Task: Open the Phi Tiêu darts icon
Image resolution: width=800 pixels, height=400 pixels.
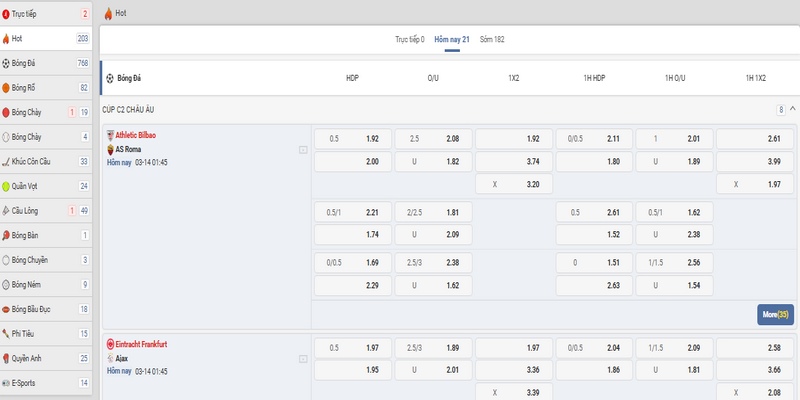Action: click(x=6, y=333)
